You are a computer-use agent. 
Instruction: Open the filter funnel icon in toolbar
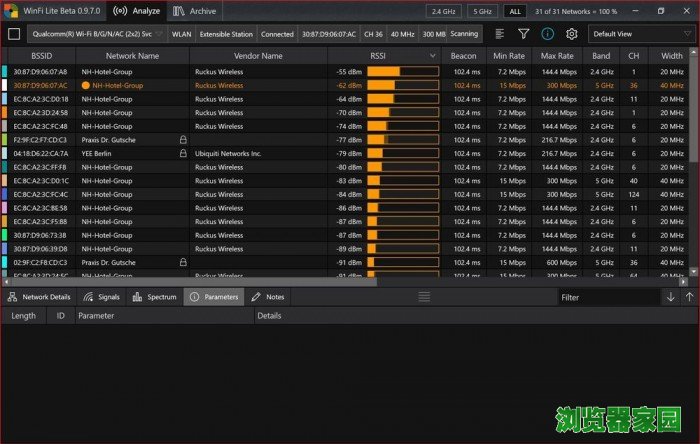point(524,33)
